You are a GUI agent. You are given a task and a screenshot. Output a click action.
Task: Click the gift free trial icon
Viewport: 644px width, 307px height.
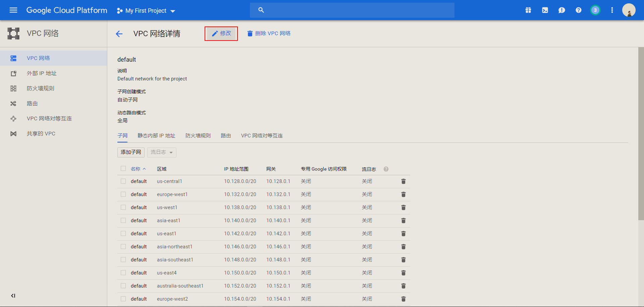click(x=528, y=10)
